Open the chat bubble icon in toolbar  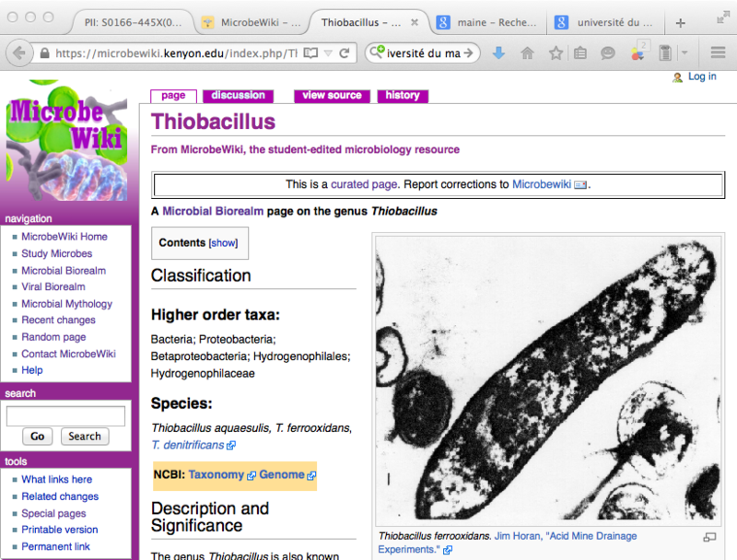click(608, 53)
